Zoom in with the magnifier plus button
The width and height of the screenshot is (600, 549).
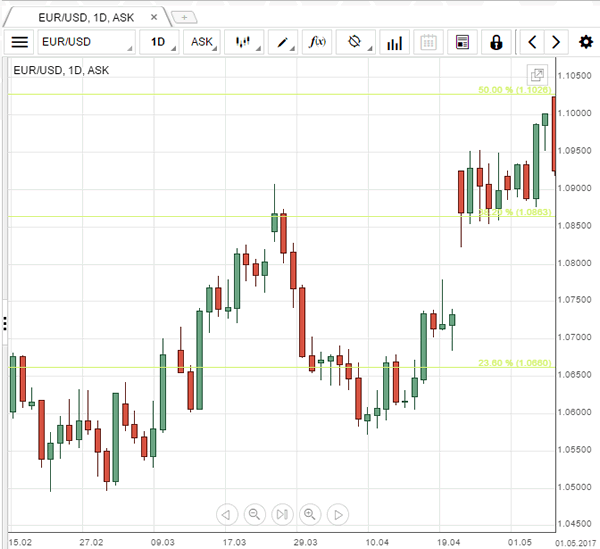coord(310,515)
